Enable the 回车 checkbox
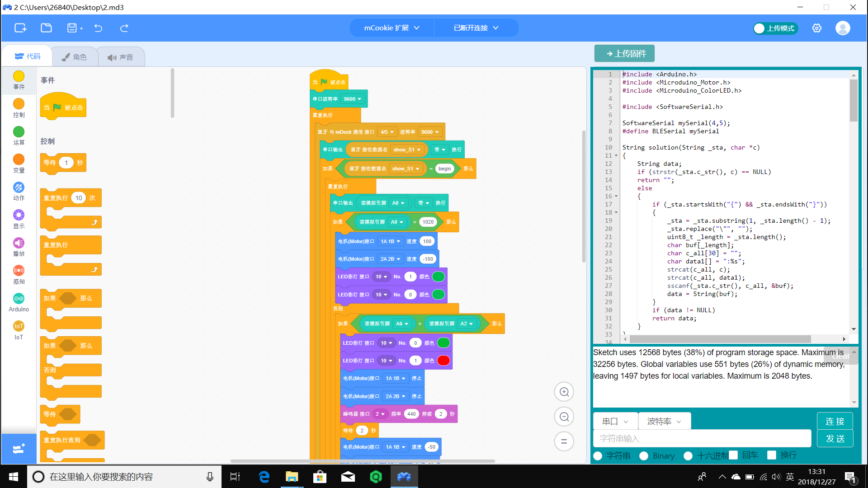 tap(733, 455)
